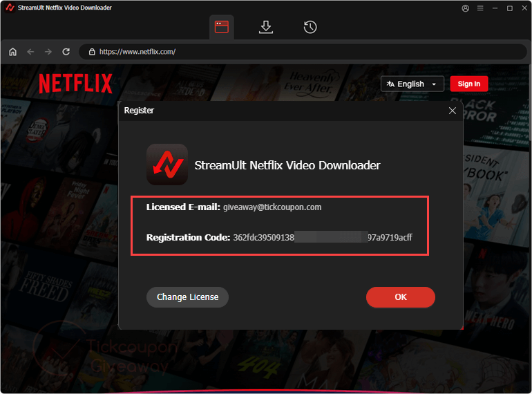
Task: Open the download history clock icon
Action: coord(310,27)
